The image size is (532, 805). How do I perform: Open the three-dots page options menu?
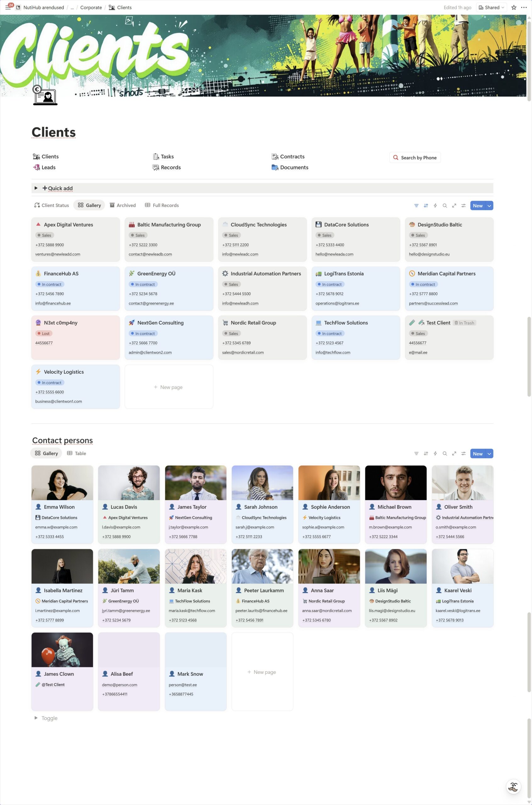[x=524, y=8]
